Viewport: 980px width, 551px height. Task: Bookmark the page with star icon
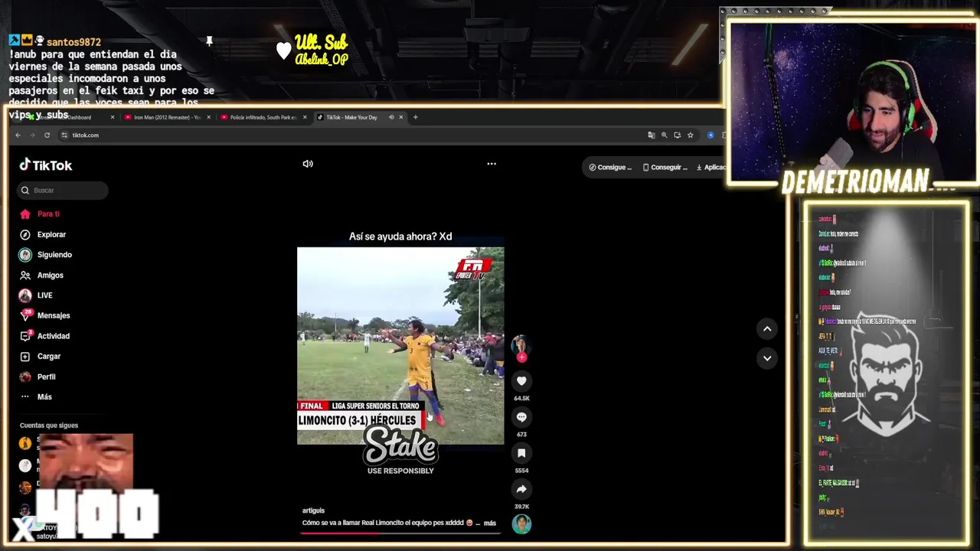coord(690,135)
